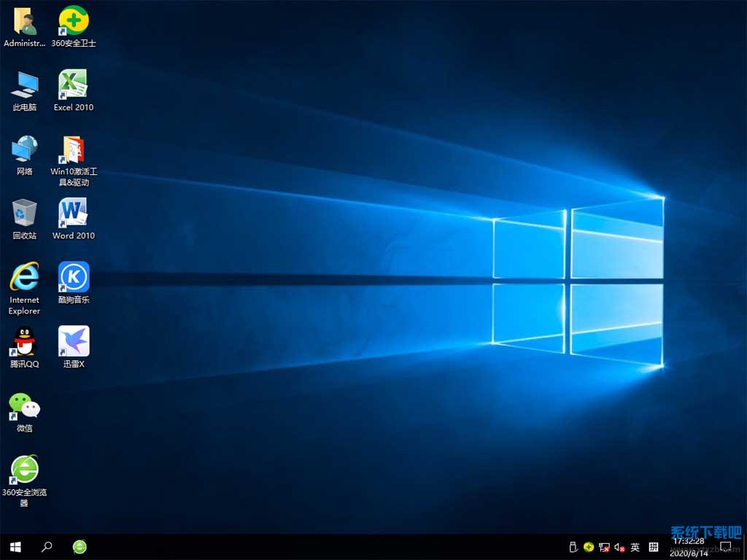Click the taskbar search magnifier button

coord(47,546)
